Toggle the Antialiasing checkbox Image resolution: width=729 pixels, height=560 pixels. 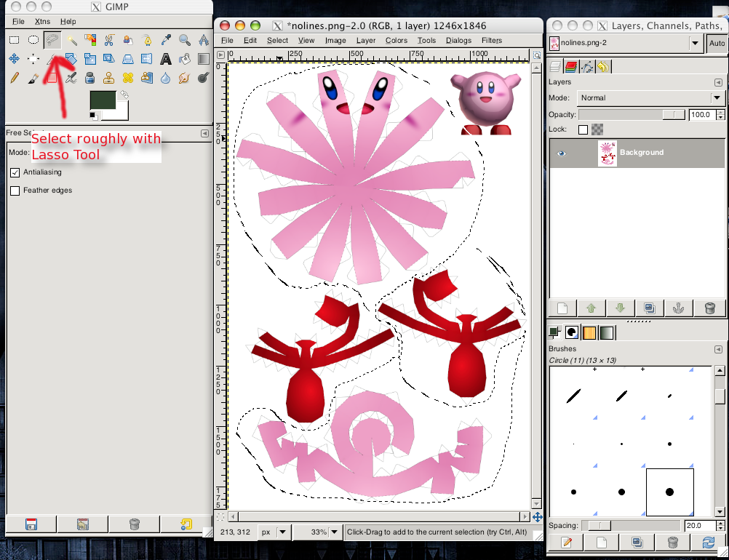(15, 172)
